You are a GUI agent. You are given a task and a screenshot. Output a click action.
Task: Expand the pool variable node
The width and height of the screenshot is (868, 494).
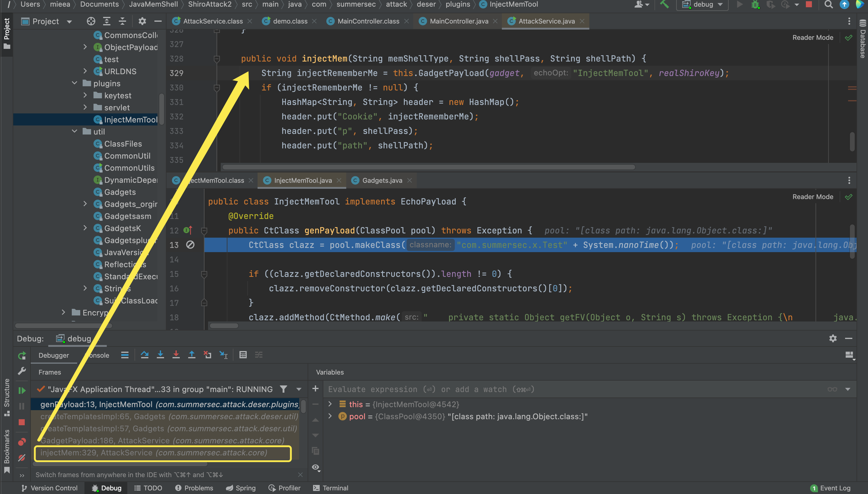coord(330,416)
